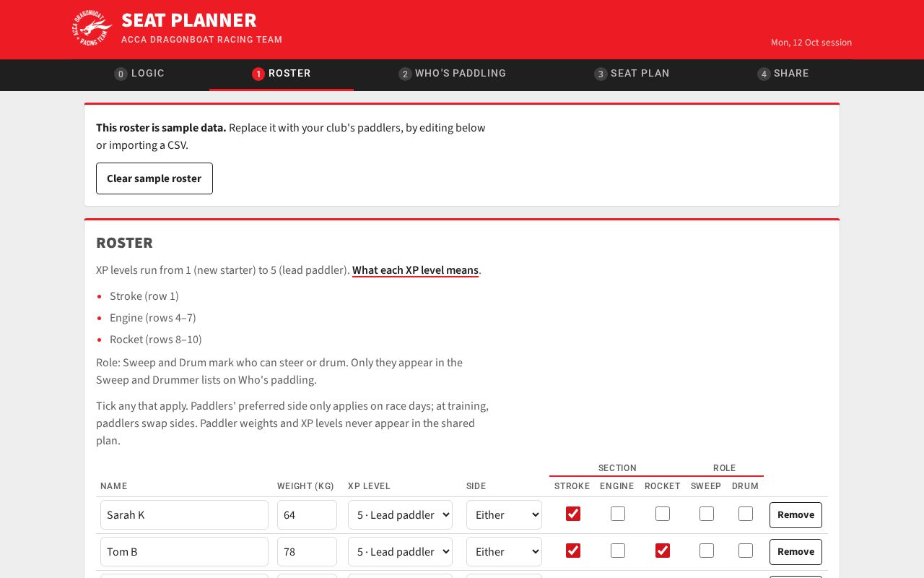Viewport: 924px width, 578px height.
Task: Switch to the Roster tab
Action: 282,74
